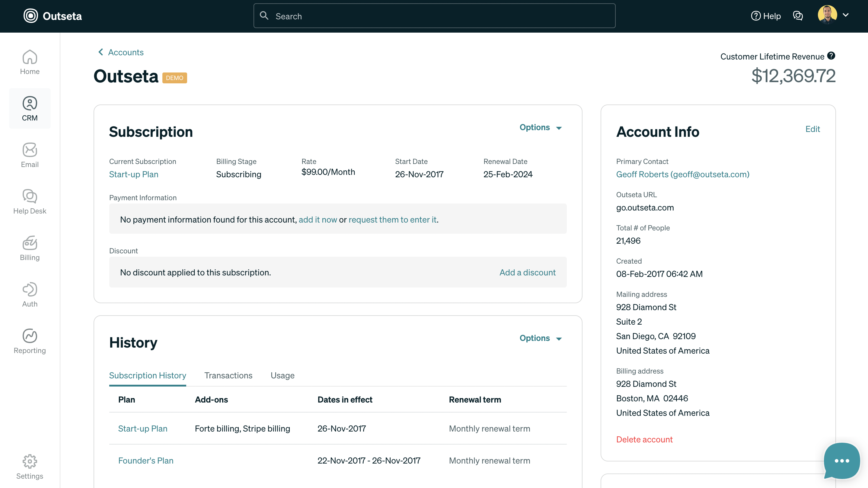Open the Usage tab in History
Image resolution: width=868 pixels, height=488 pixels.
pyautogui.click(x=282, y=375)
